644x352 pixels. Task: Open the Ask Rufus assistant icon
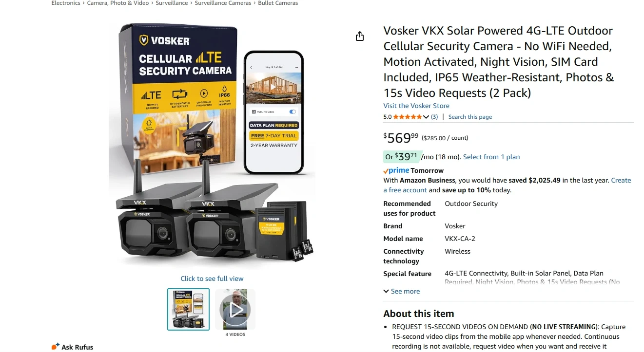pos(56,347)
